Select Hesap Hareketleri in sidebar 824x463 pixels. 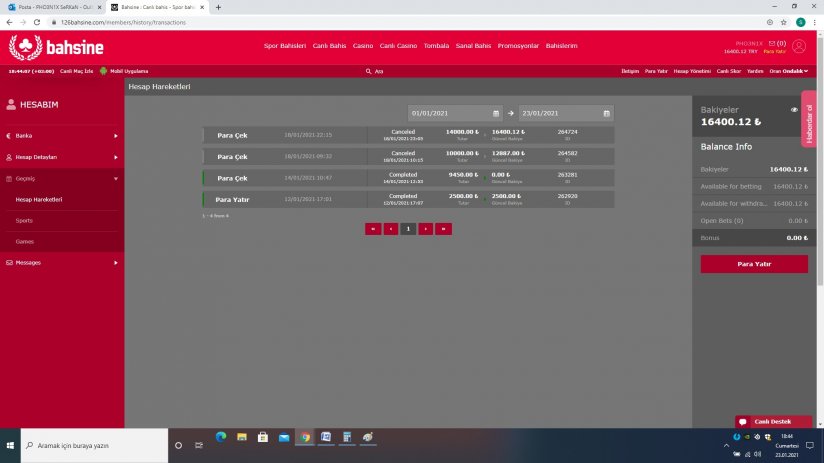[x=39, y=200]
